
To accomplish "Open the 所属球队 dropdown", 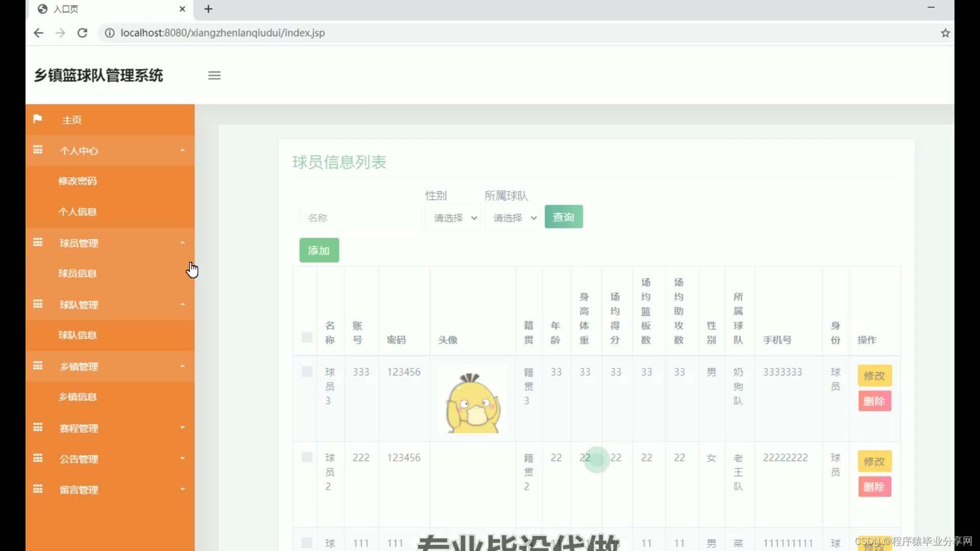I will 512,218.
